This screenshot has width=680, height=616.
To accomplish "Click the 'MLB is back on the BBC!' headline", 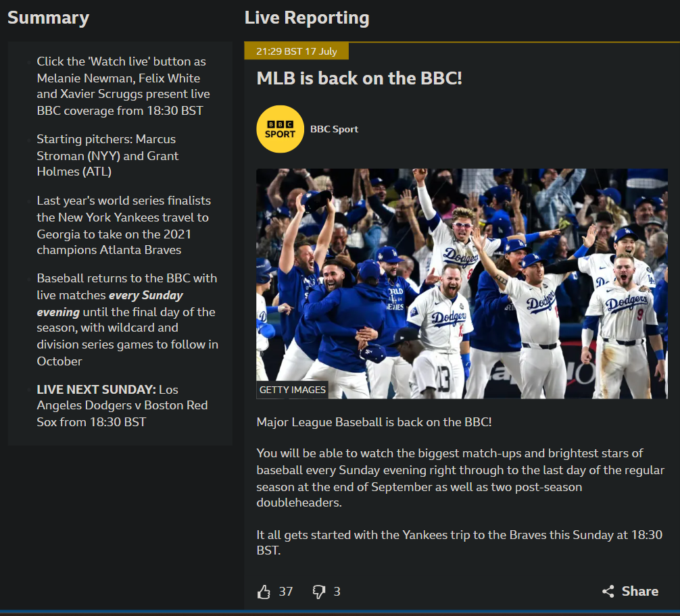I will 359,78.
